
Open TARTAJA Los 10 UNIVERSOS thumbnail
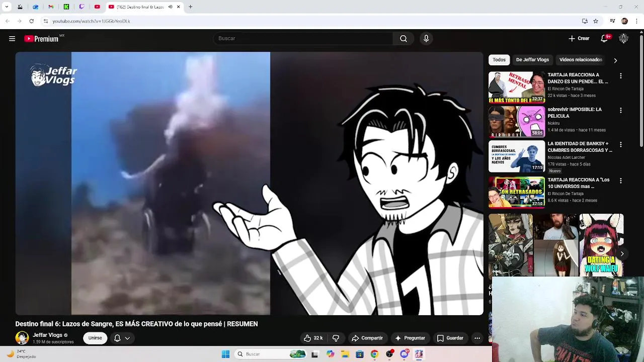pos(517,192)
